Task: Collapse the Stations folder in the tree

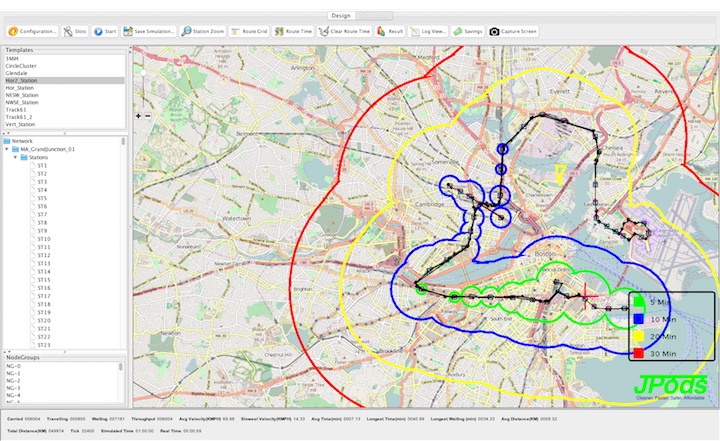Action: point(14,157)
